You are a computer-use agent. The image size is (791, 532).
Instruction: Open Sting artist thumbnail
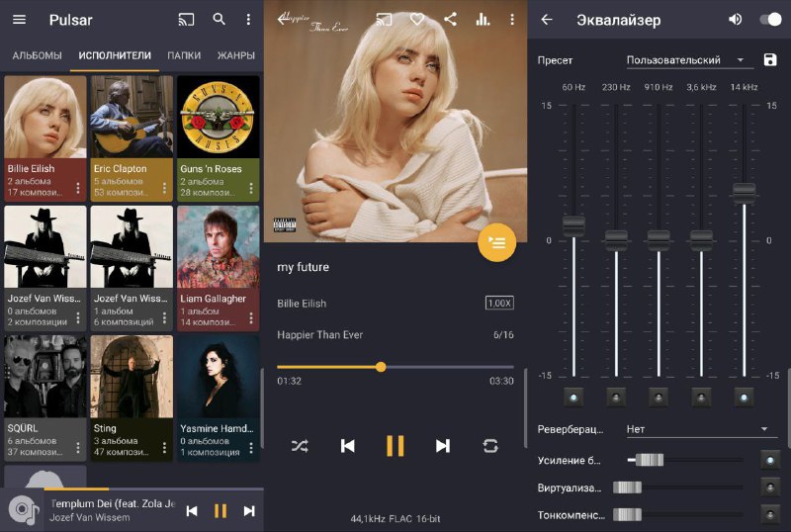(x=132, y=377)
